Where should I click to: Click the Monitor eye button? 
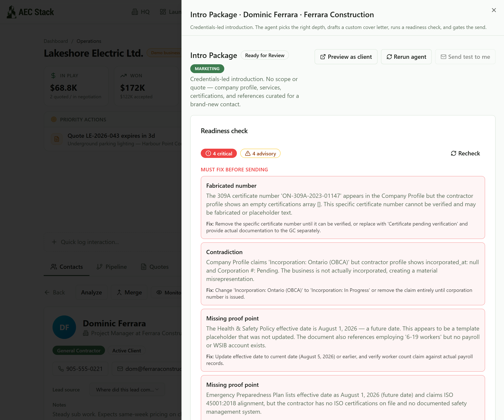click(x=166, y=292)
